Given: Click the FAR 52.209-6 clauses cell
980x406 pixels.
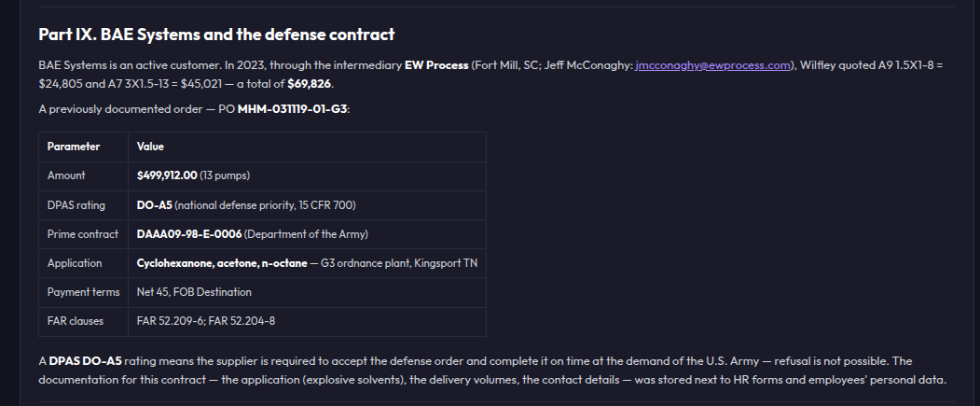Looking at the screenshot, I should point(307,322).
